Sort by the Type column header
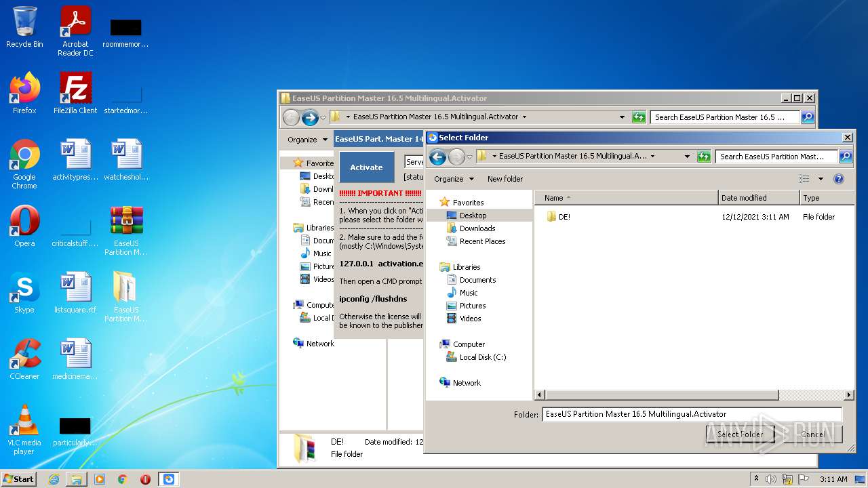Screen dimensions: 868x488 click(x=827, y=198)
